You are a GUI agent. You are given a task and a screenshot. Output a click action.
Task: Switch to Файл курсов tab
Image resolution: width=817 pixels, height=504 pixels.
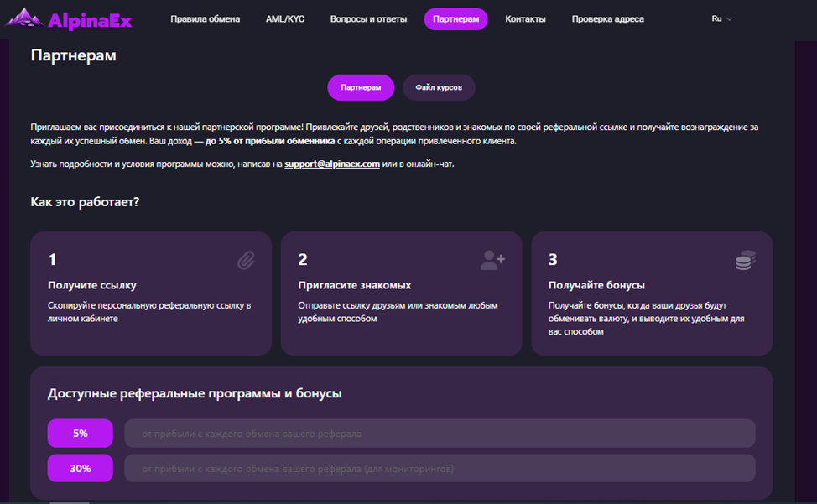coord(439,87)
